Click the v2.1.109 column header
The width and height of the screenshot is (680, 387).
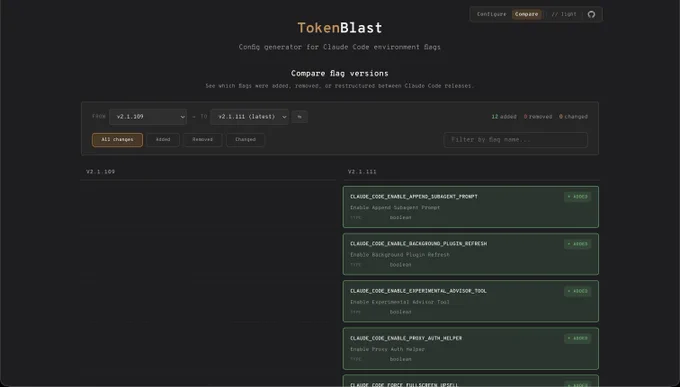(x=100, y=172)
